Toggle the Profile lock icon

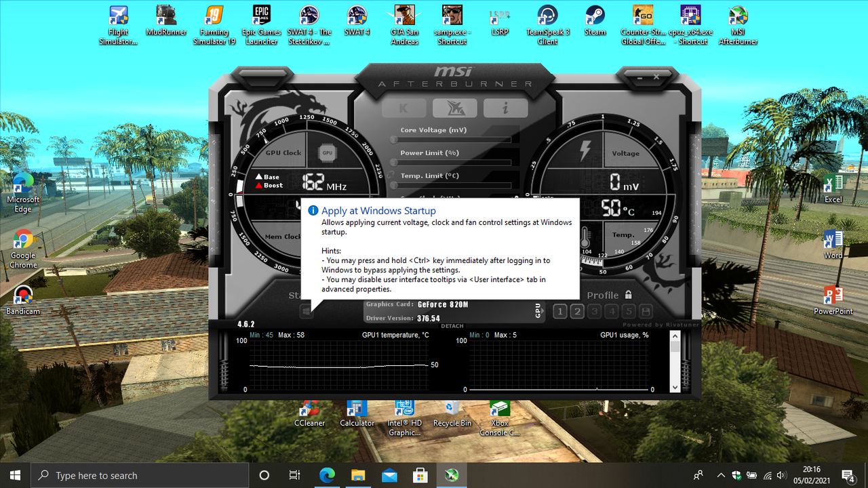629,295
